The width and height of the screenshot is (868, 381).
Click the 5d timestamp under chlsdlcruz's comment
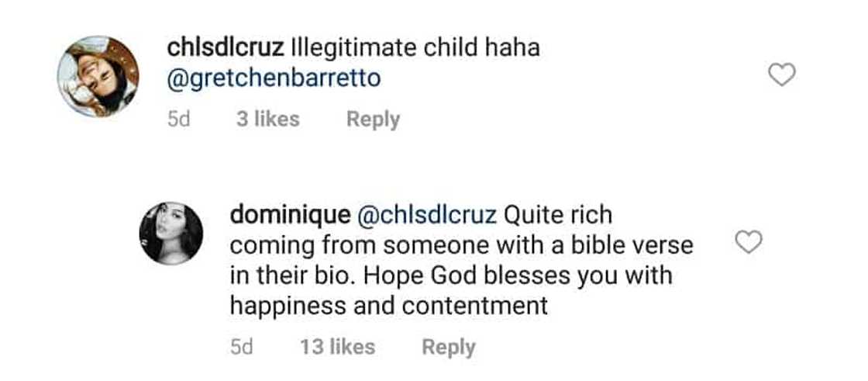(180, 119)
